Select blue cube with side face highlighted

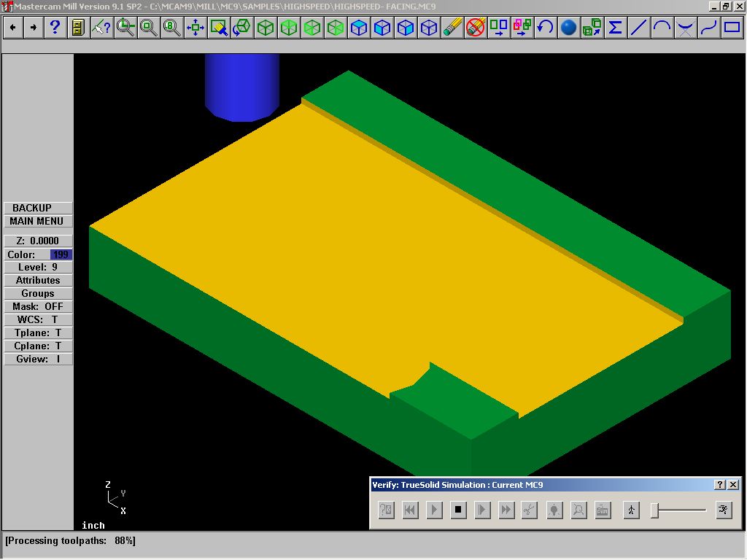pyautogui.click(x=406, y=27)
